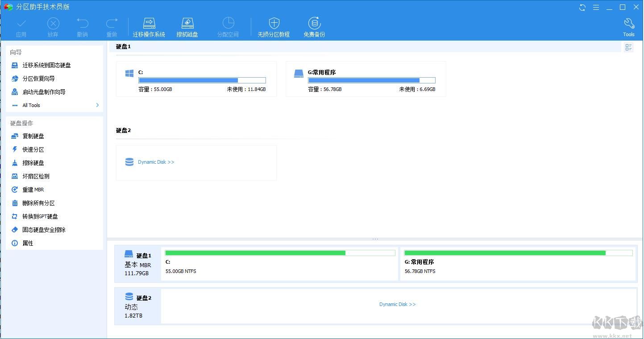
Task: Choose 分区恢复向导 from the sidebar
Action: [38, 79]
